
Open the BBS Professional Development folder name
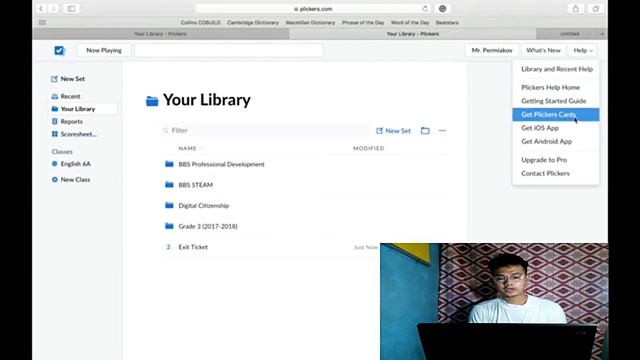point(221,164)
